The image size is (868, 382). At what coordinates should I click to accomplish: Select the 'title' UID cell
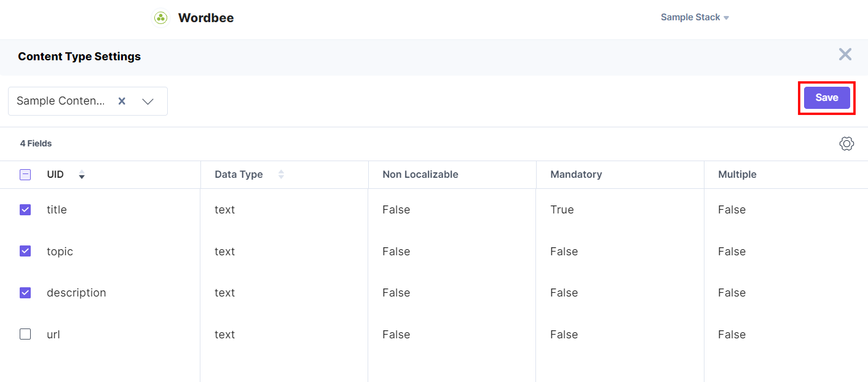[x=57, y=210]
